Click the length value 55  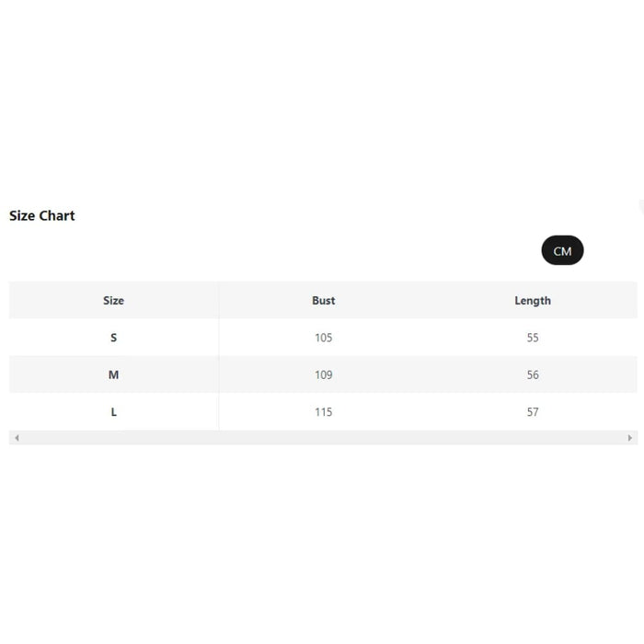point(533,338)
